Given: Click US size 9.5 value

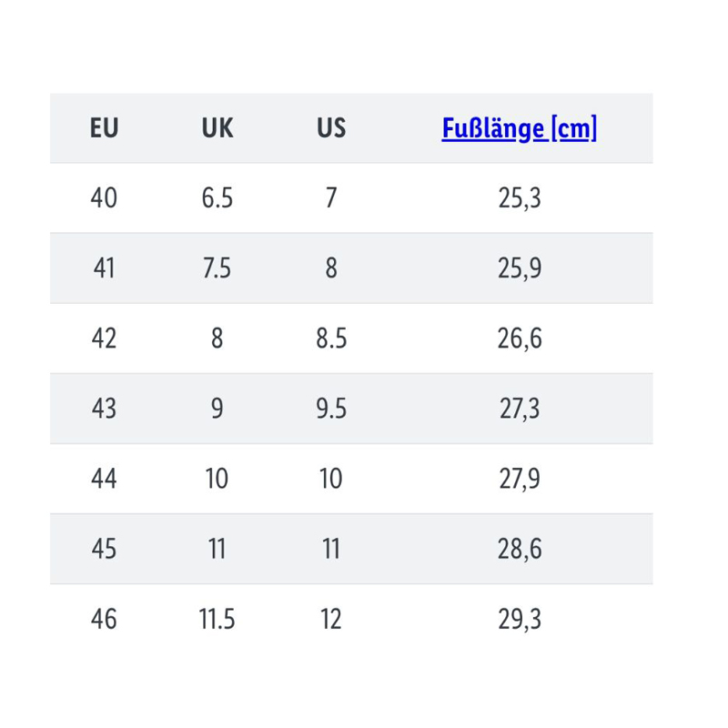Looking at the screenshot, I should tap(331, 409).
